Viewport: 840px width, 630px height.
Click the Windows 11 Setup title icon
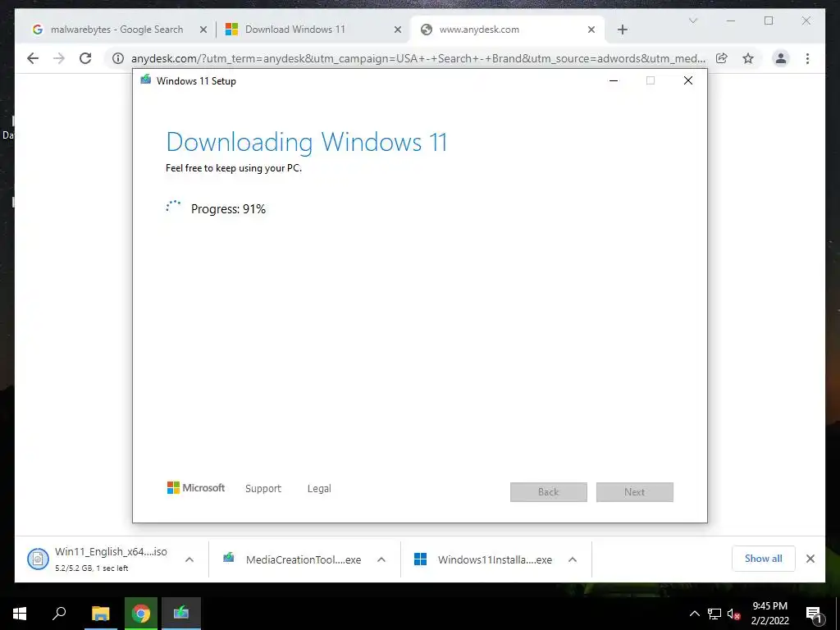(145, 80)
